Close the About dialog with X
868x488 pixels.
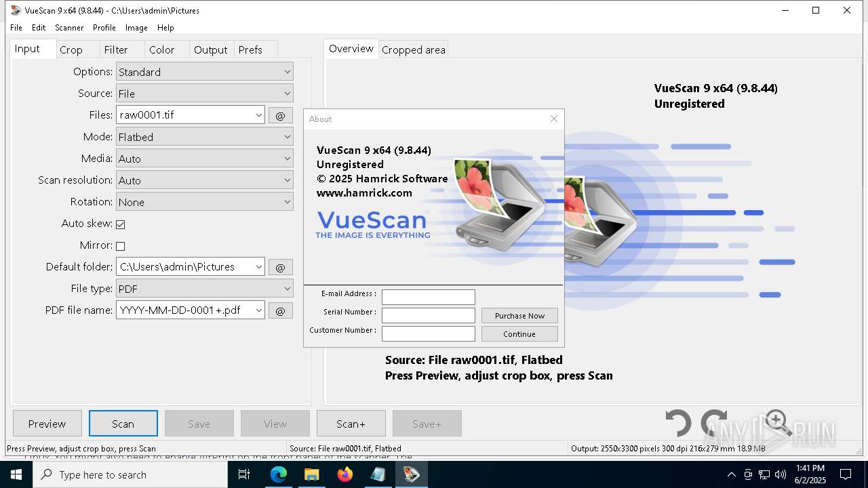point(554,119)
